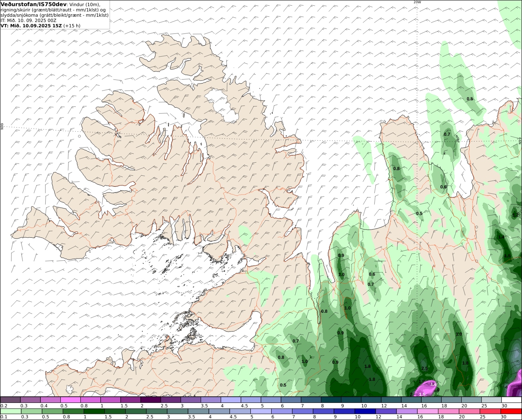
Task: Pick the dark purple snow swatch starting at 2
Action: coord(150,400)
